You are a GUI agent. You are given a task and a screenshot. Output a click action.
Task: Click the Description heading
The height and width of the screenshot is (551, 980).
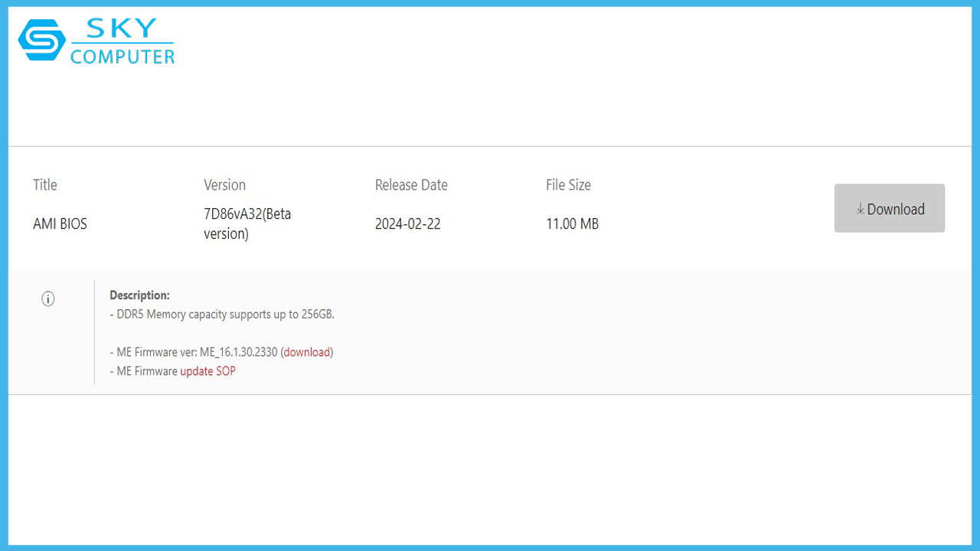tap(139, 295)
